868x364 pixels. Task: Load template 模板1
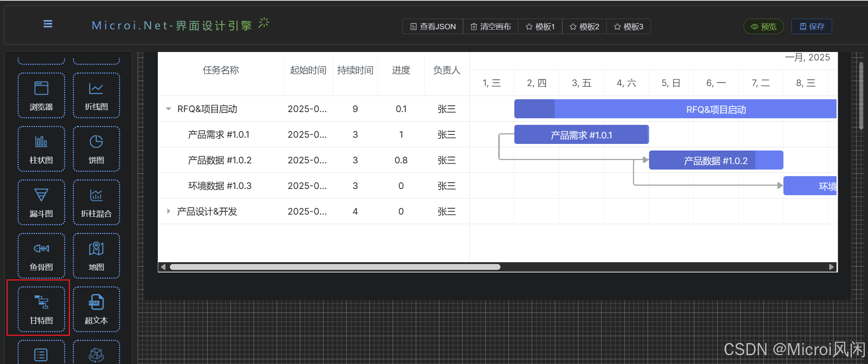[x=540, y=26]
